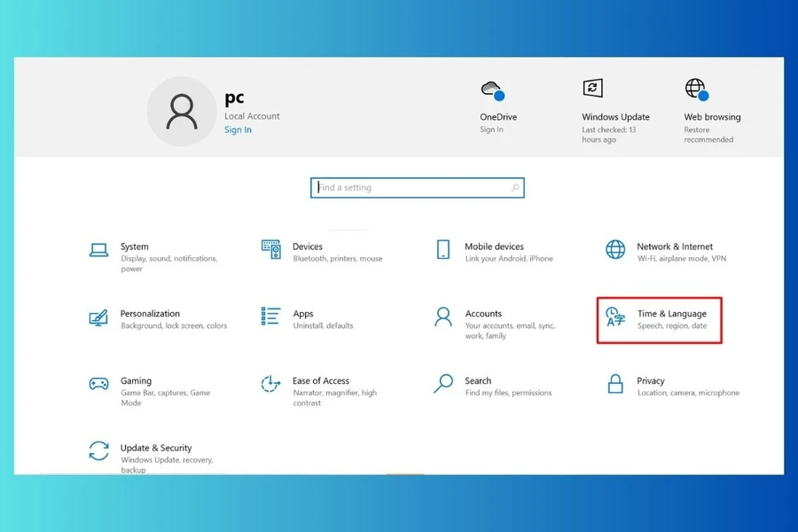Open the Devices settings label
This screenshot has height=532, width=798.
(308, 246)
